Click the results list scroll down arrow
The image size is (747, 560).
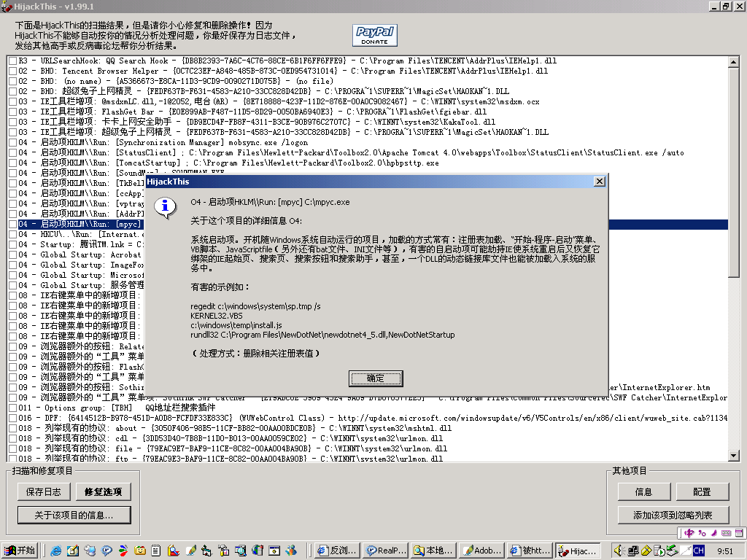[x=734, y=456]
